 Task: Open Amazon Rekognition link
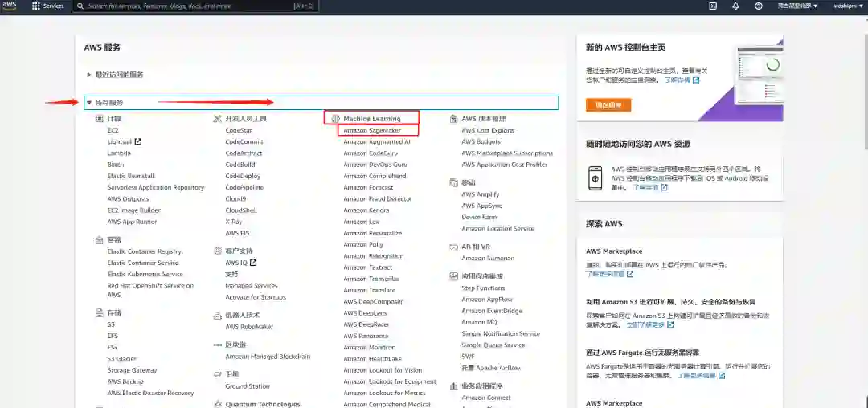click(374, 256)
